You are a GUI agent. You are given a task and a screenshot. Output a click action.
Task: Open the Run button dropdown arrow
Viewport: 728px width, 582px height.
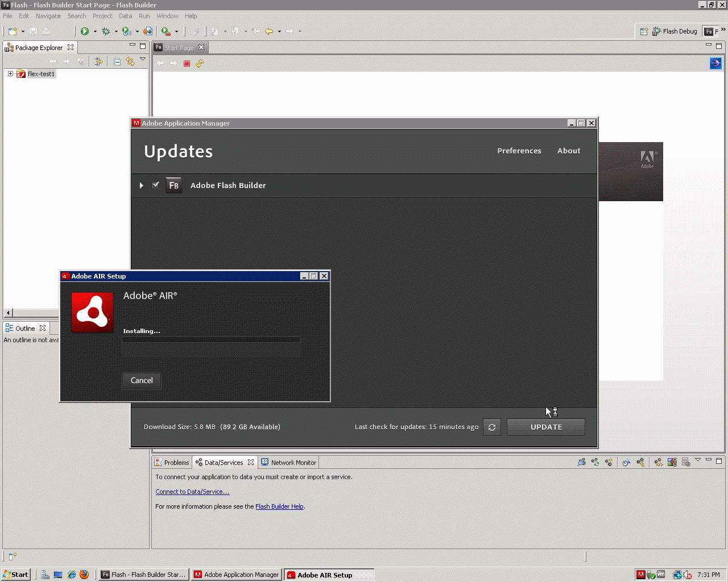pos(95,31)
